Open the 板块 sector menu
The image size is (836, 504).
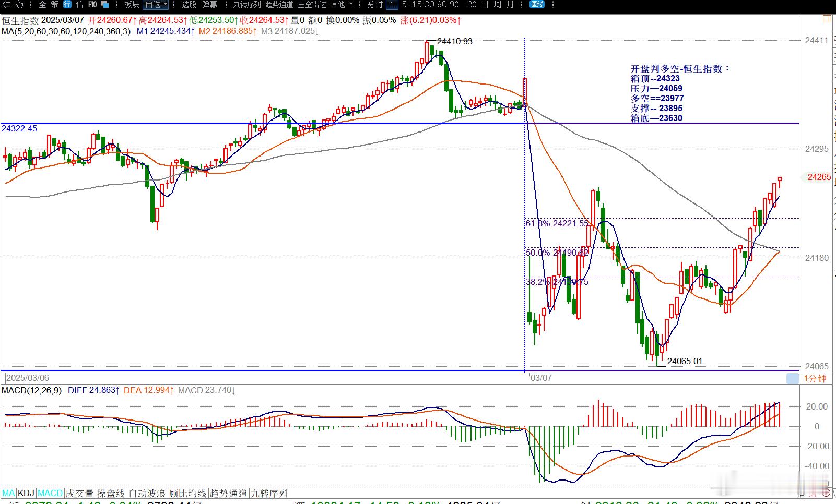point(132,5)
